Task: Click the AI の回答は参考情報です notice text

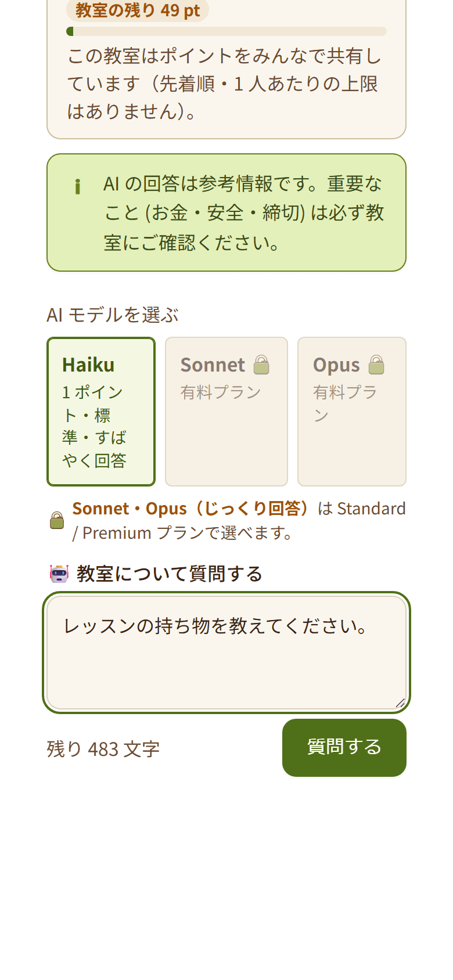Action: [244, 213]
